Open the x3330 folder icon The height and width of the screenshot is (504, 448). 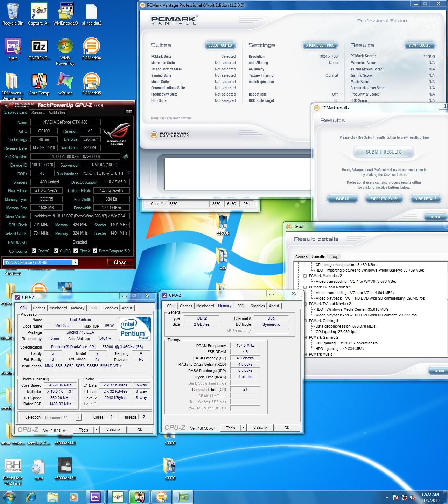[x=170, y=469]
